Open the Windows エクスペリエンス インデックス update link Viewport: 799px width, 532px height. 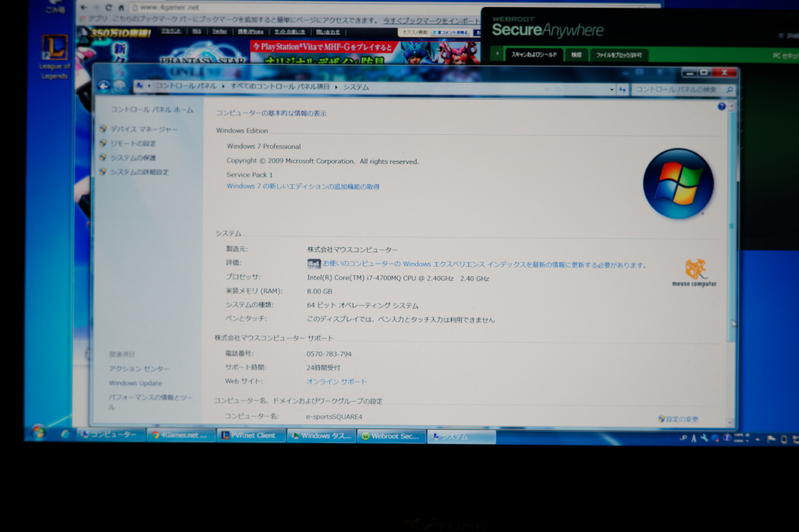click(485, 264)
